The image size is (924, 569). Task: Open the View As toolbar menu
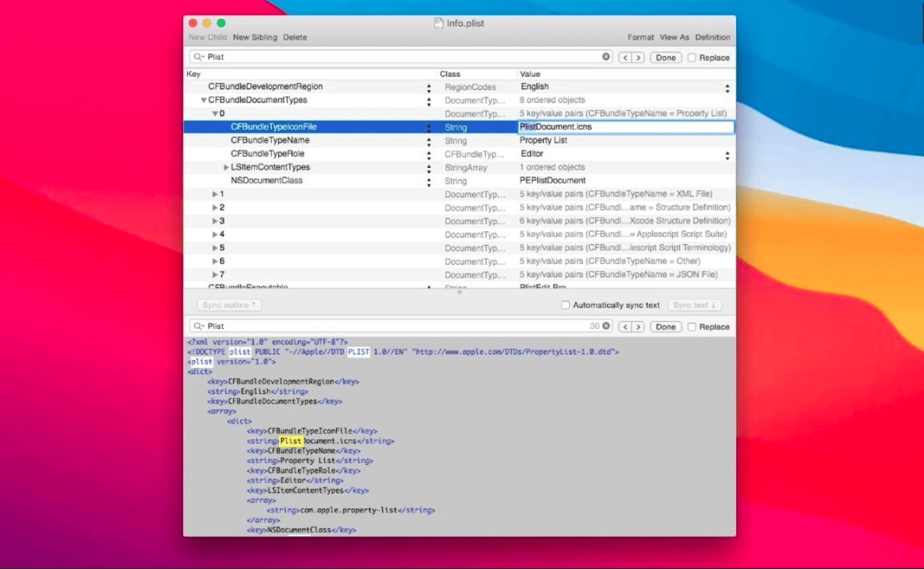674,37
